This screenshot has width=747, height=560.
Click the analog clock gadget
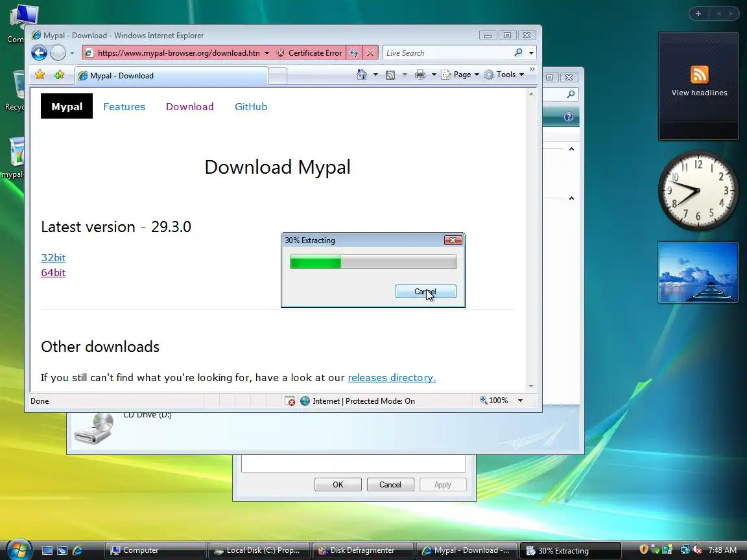pos(698,191)
